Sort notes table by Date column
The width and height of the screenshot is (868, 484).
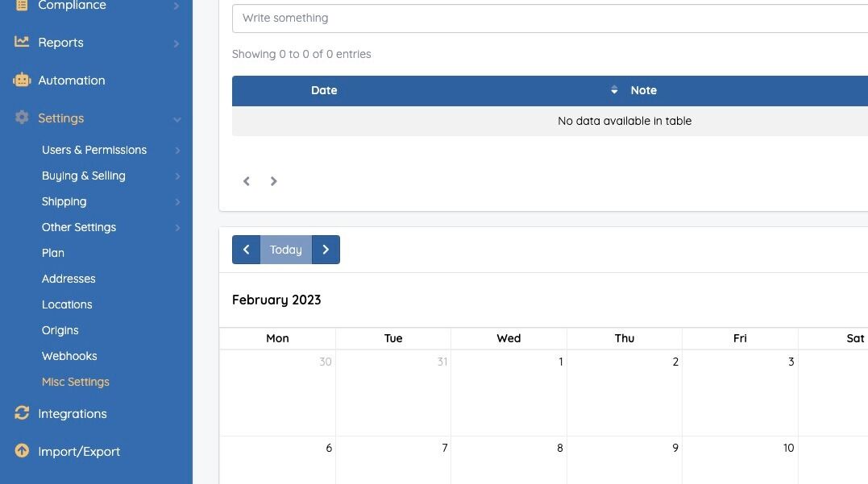(613, 90)
